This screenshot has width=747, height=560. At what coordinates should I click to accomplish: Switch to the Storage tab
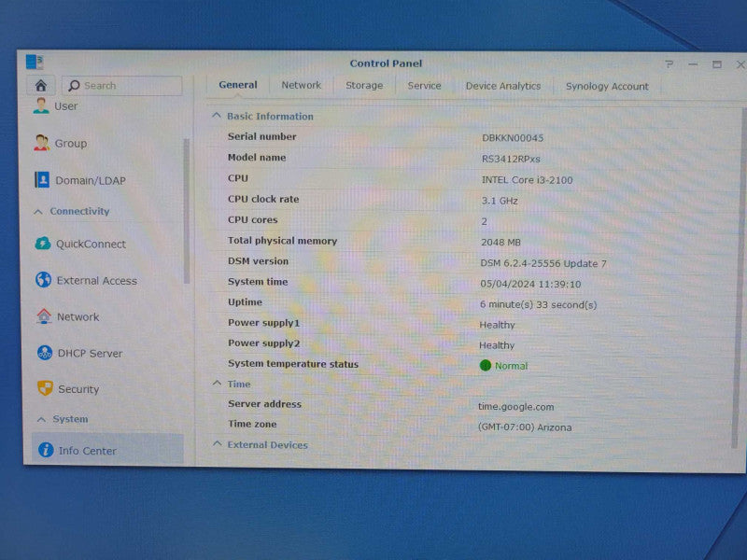point(364,86)
